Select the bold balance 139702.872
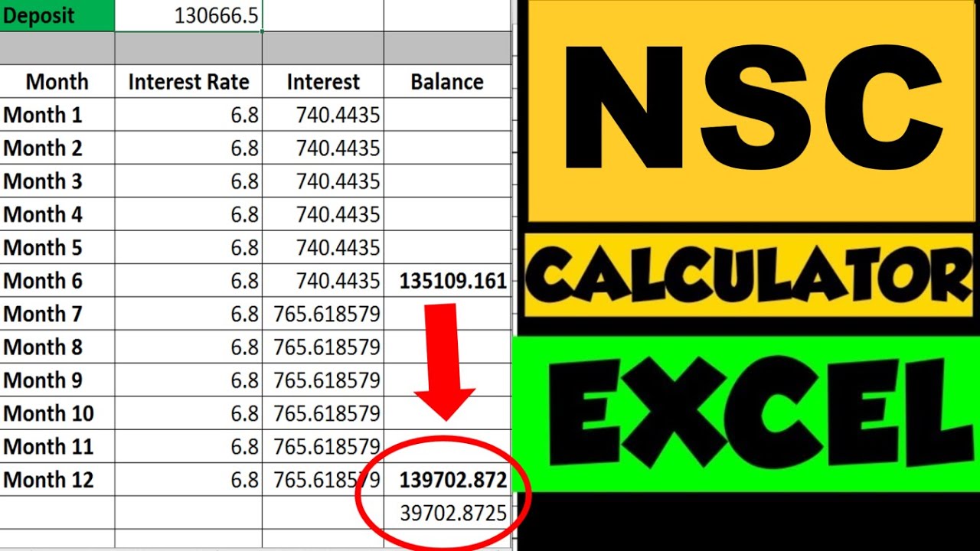This screenshot has height=551, width=980. pos(447,480)
